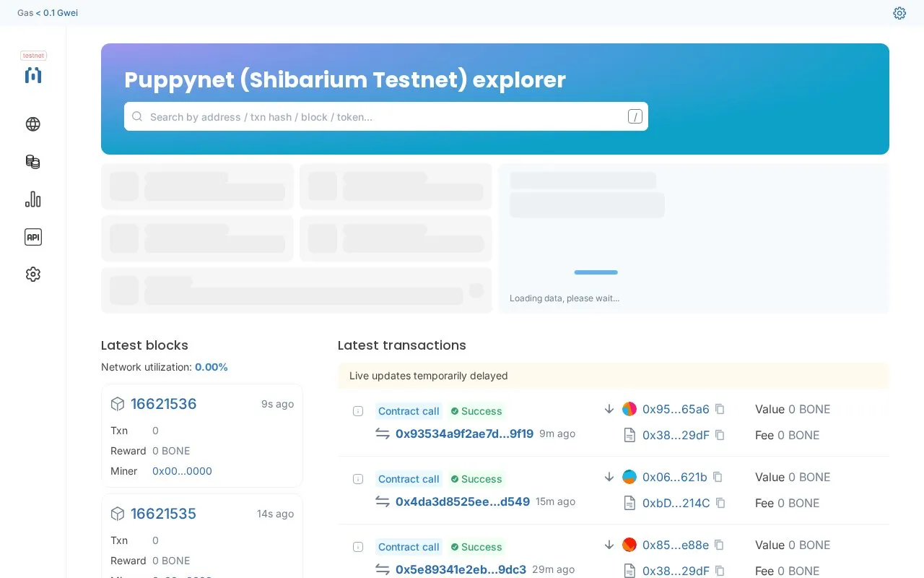This screenshot has width=924, height=578.
Task: Click the search magnifier icon
Action: tap(137, 116)
